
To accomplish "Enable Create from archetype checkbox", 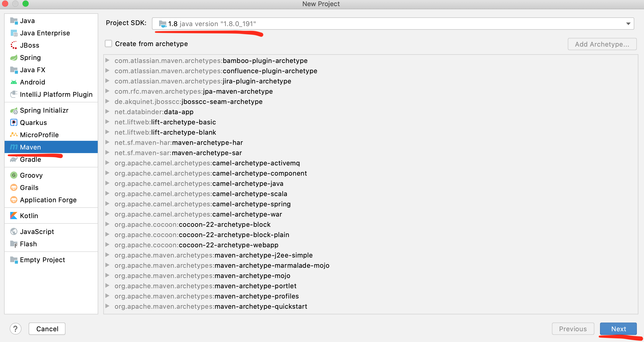I will [108, 44].
